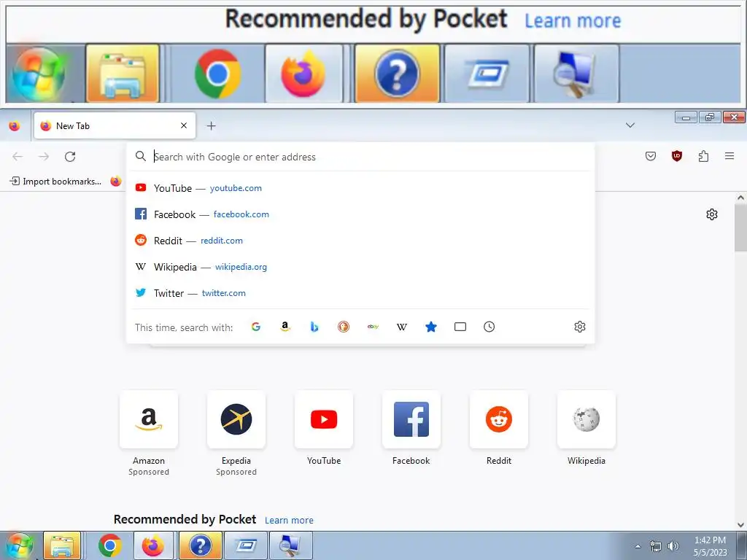This screenshot has width=747, height=560.
Task: Open the Firefox application hamburger menu
Action: coord(729,156)
